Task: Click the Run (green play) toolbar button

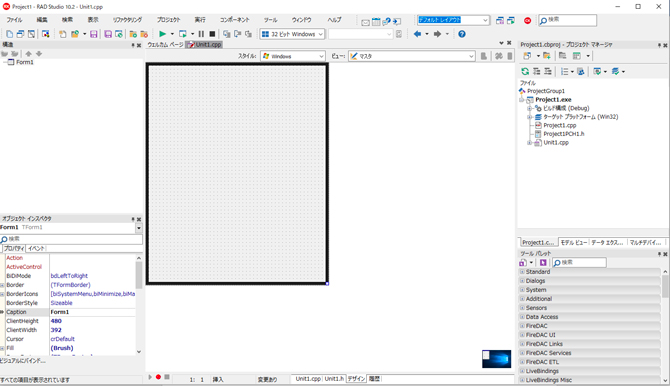Action: click(x=162, y=34)
